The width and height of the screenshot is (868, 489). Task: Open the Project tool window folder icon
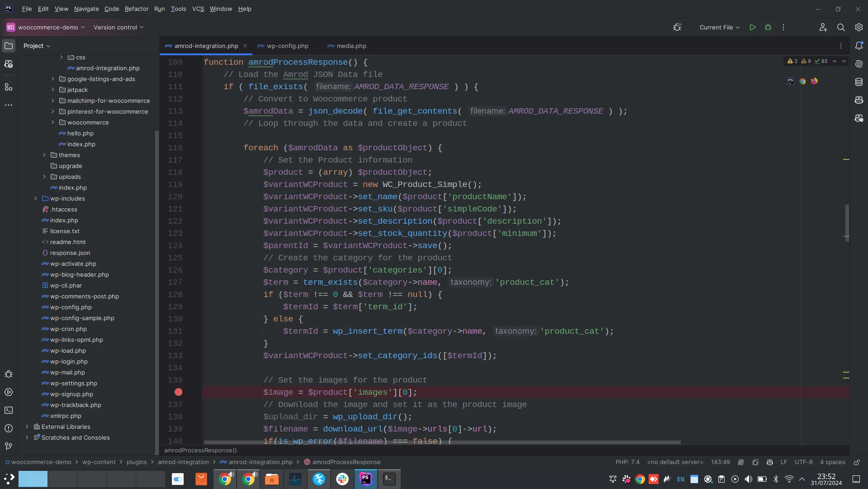pos(9,46)
